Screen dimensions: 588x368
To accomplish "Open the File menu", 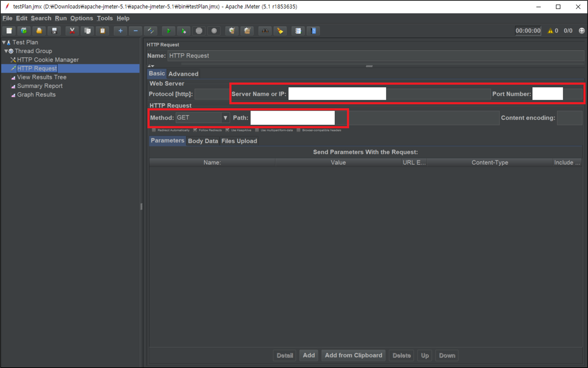I will click(7, 18).
